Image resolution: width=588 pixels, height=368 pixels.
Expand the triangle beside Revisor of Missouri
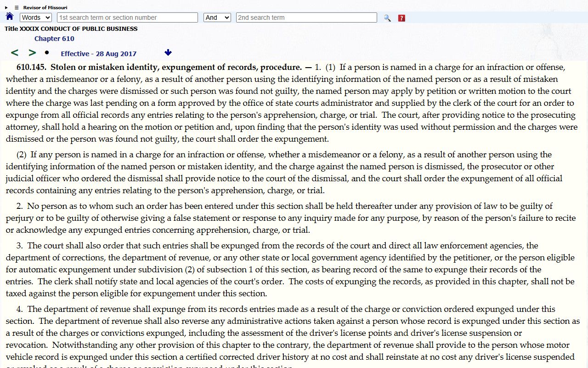(6, 7)
